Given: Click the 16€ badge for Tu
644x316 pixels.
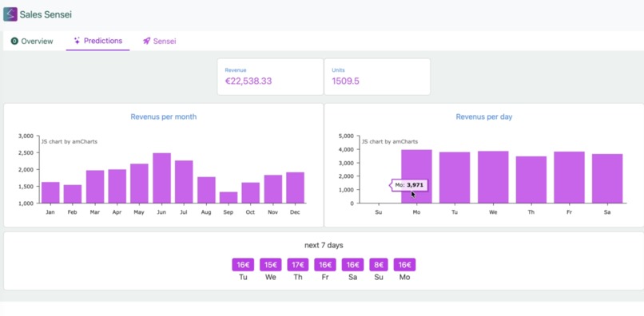Looking at the screenshot, I should [x=243, y=265].
